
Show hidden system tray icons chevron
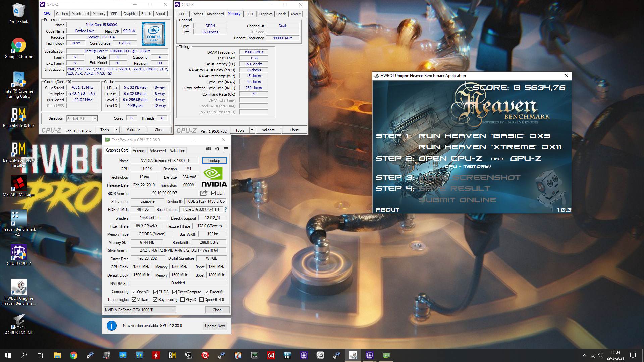tap(585, 355)
